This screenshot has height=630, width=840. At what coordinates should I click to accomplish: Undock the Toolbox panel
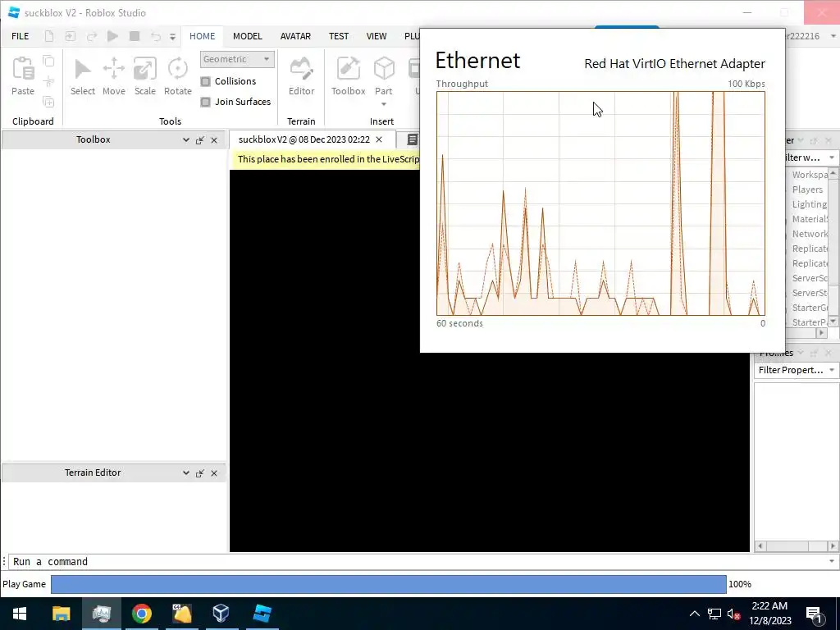[200, 140]
